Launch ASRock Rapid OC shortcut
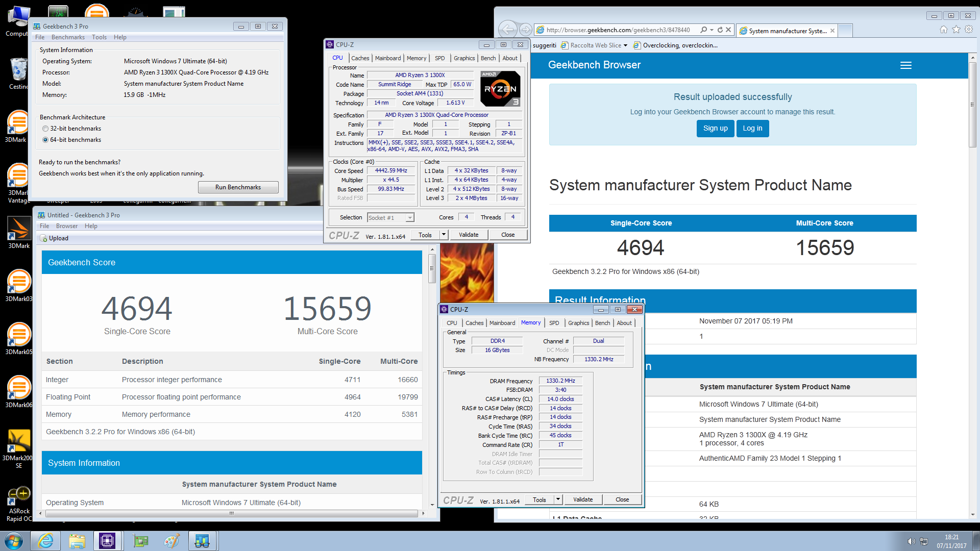 point(19,504)
